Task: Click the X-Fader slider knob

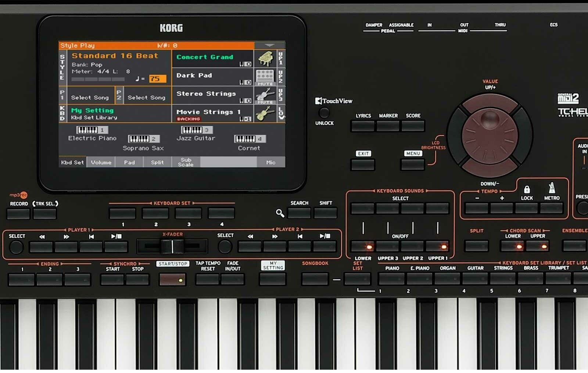Action: click(x=172, y=246)
